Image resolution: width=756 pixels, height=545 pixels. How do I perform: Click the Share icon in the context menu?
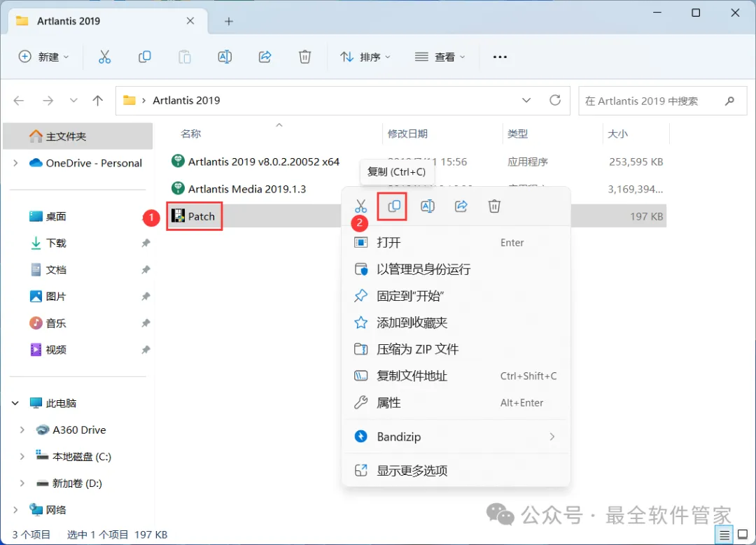coord(461,206)
